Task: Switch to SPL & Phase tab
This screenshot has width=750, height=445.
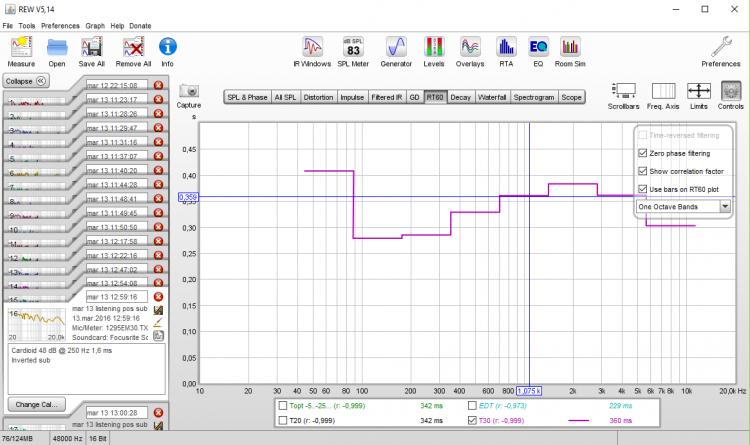Action: [247, 97]
